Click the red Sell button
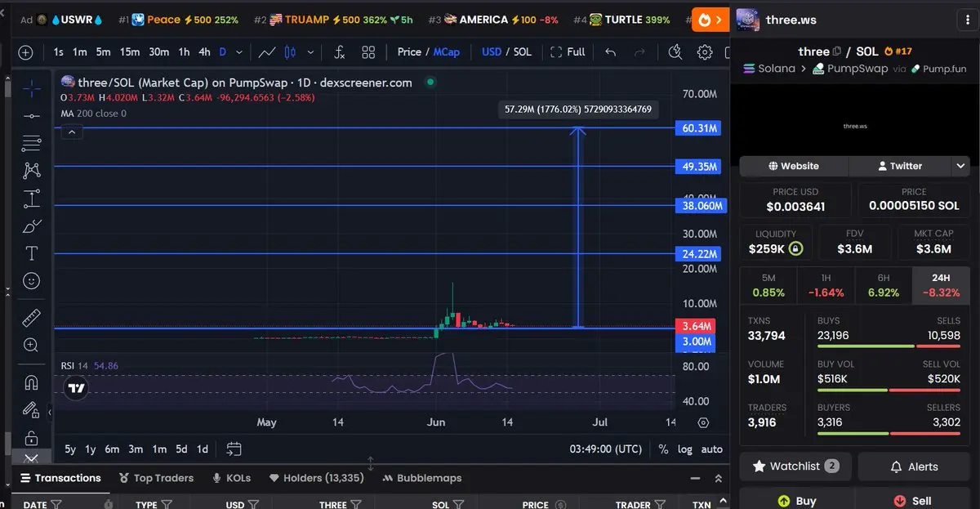The image size is (980, 509). point(913,500)
